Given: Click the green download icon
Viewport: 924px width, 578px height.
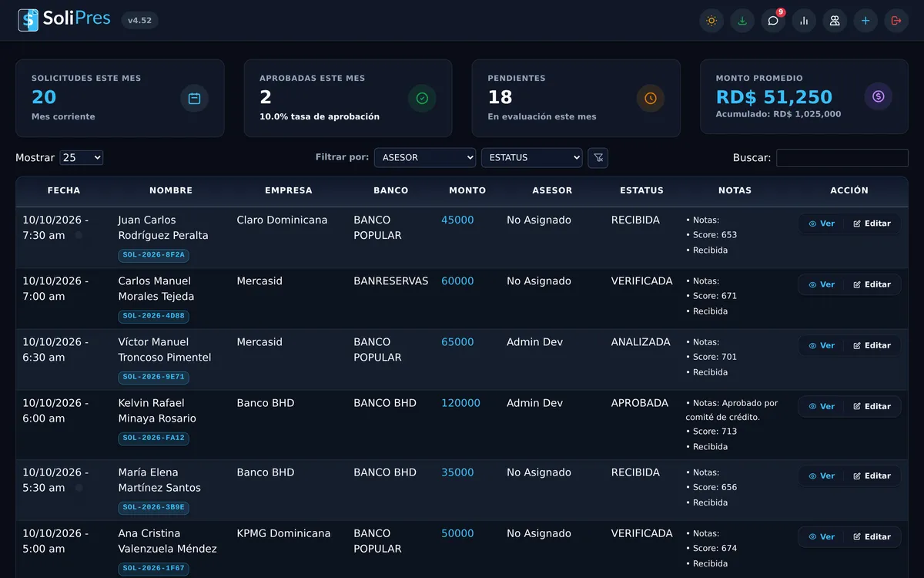Looking at the screenshot, I should (742, 21).
